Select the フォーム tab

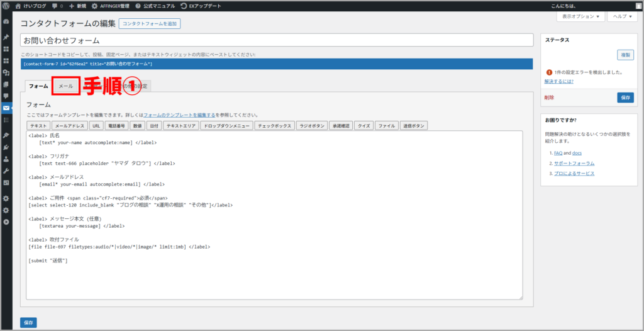pyautogui.click(x=38, y=86)
